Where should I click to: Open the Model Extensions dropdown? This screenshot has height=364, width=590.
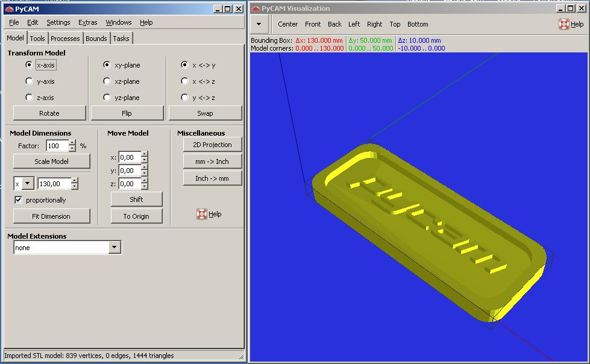115,247
